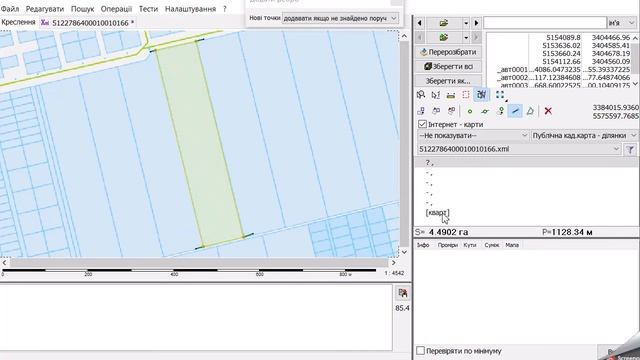Click the black left arrow navigation button
The image size is (640, 360).
420,23
